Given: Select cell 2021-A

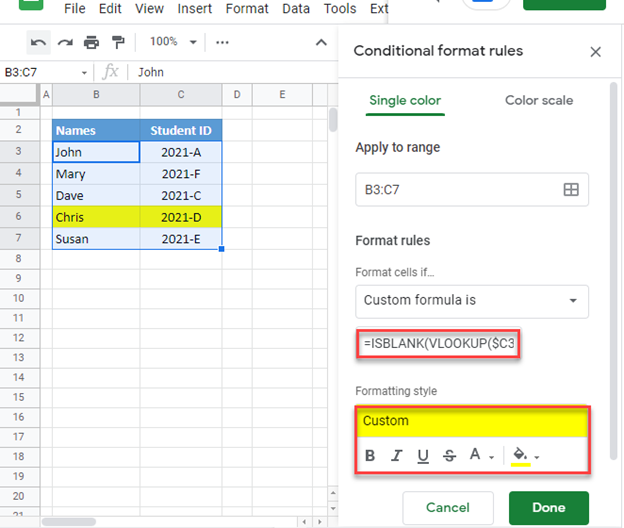Looking at the screenshot, I should [181, 152].
